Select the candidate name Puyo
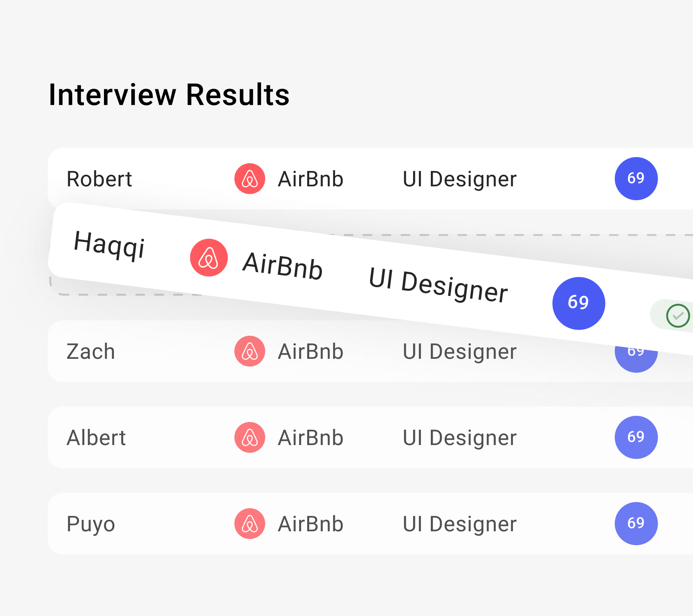693x616 pixels. (91, 524)
